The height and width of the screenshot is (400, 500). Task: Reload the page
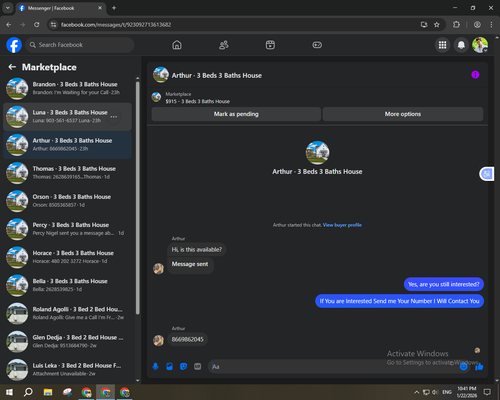(x=37, y=25)
